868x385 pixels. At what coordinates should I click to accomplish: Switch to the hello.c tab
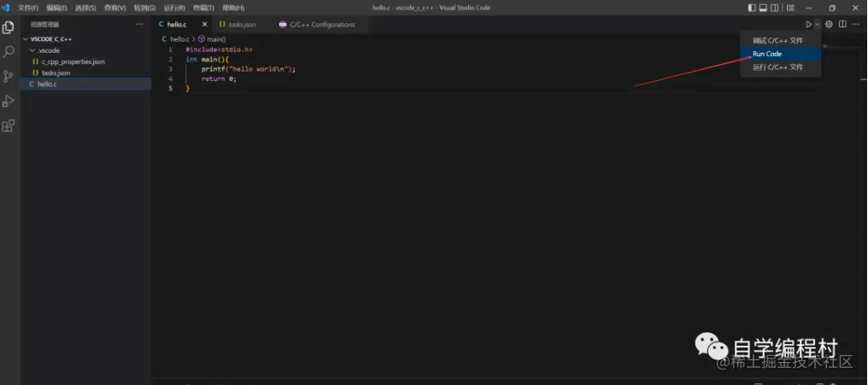[x=182, y=25]
